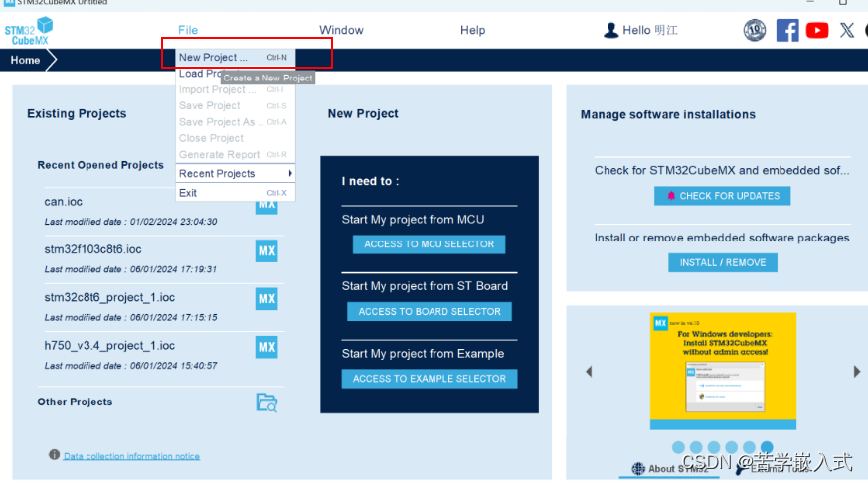Choose Exit from the File menu
This screenshot has width=868, height=482.
pyautogui.click(x=236, y=193)
